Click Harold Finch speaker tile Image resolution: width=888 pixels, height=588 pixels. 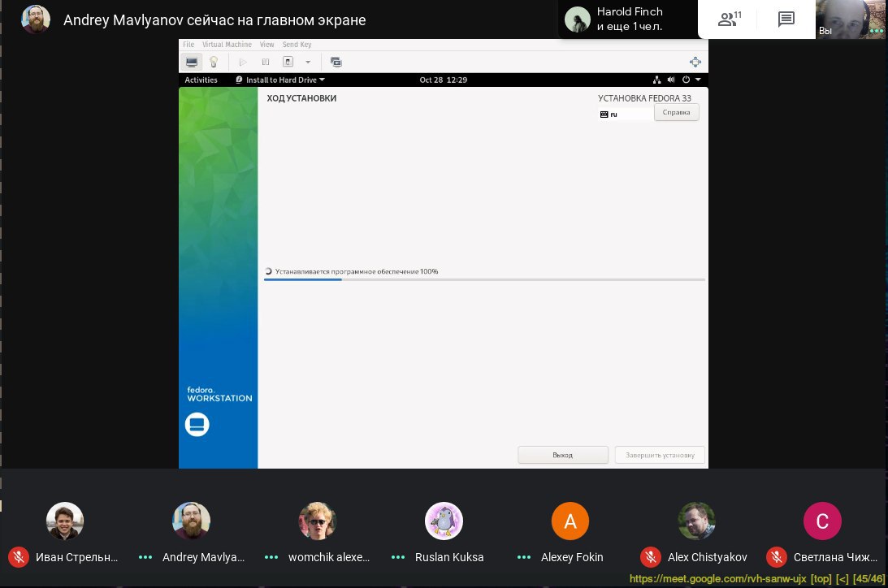[627, 19]
